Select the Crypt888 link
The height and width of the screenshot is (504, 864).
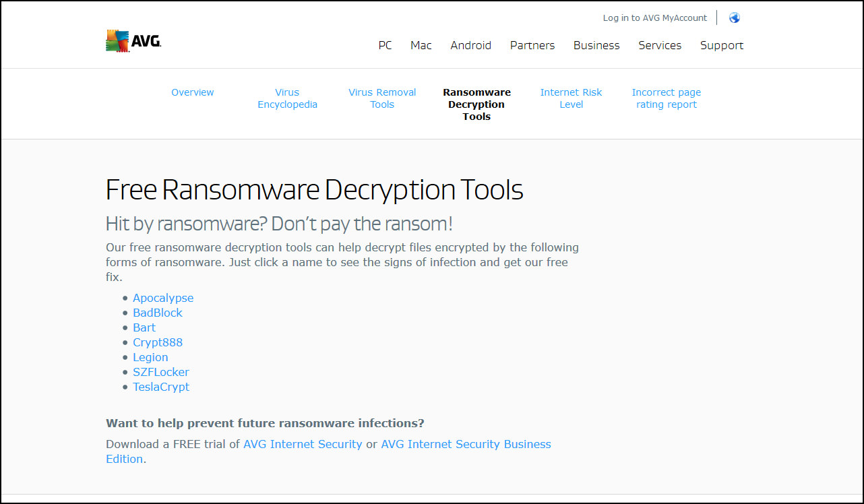(x=158, y=342)
